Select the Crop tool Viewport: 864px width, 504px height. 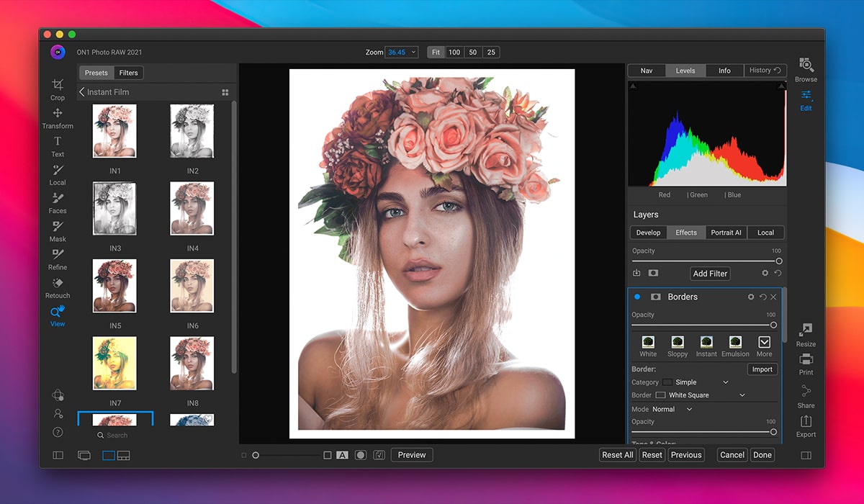click(58, 86)
